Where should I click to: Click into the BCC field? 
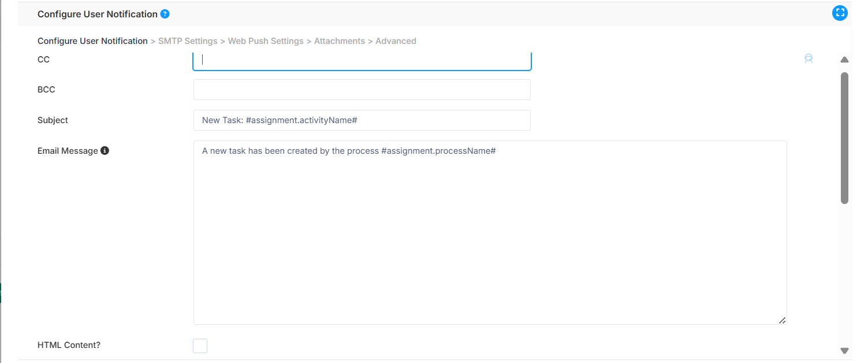coord(362,90)
